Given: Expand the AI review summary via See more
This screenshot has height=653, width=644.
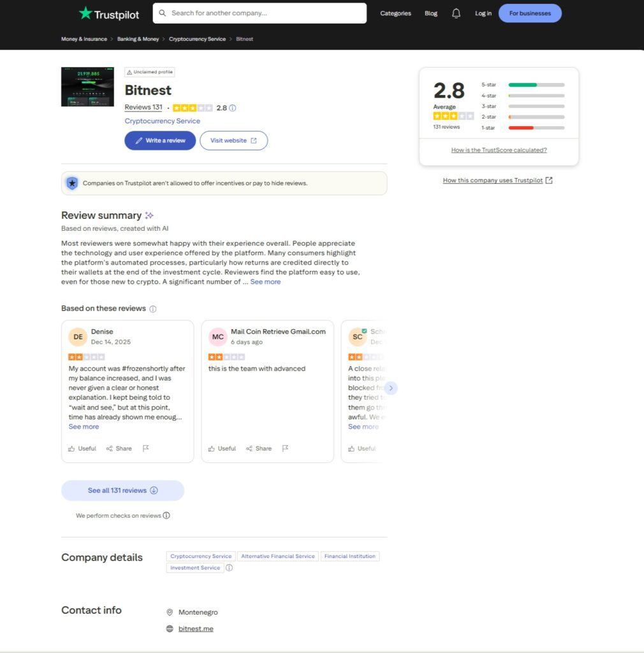Looking at the screenshot, I should coord(265,281).
